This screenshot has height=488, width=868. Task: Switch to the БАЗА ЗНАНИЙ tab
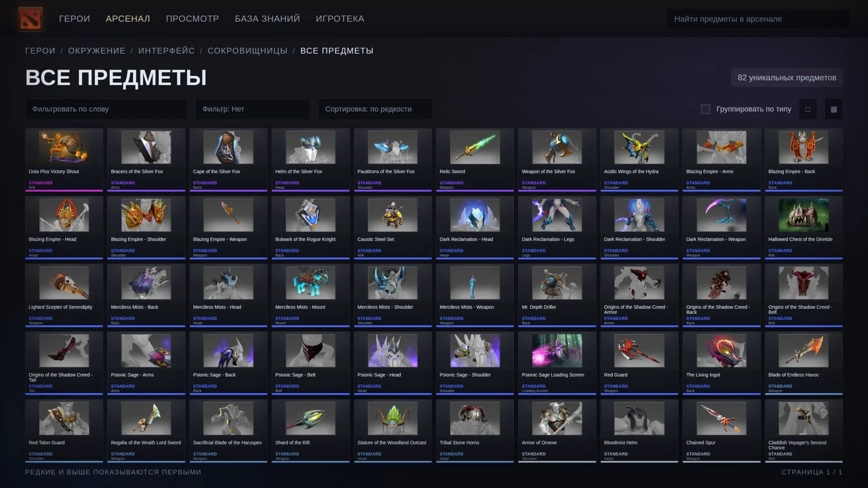(x=267, y=19)
